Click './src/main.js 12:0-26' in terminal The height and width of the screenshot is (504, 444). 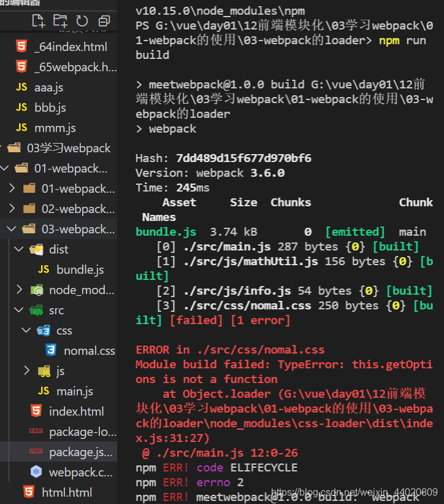tap(228, 453)
